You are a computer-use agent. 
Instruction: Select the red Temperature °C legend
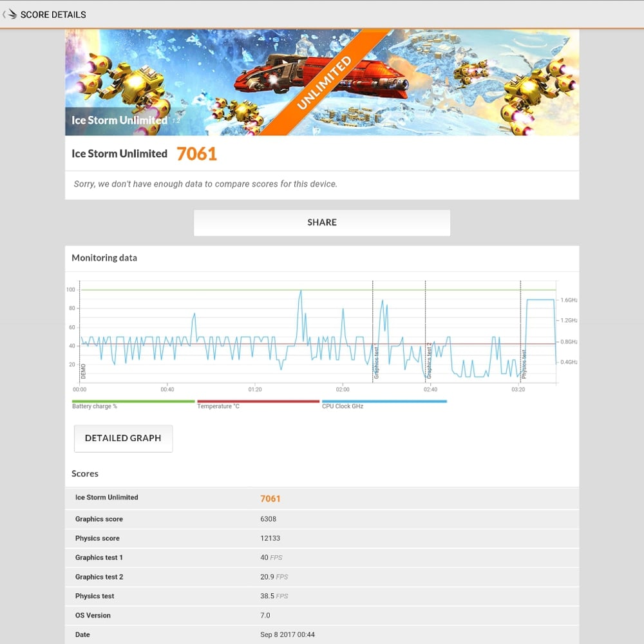pos(258,404)
